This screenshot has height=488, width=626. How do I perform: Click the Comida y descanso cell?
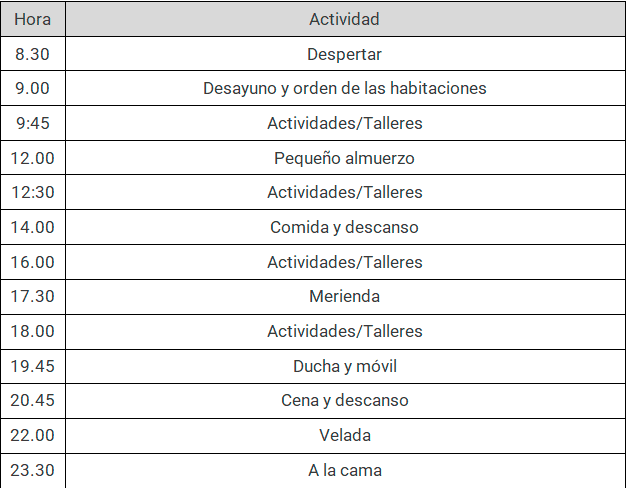click(345, 227)
